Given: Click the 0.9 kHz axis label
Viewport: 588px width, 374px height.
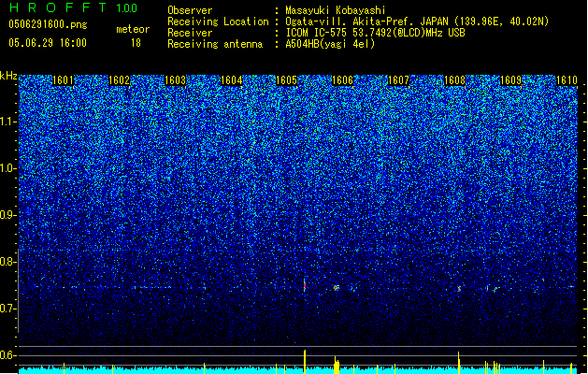Looking at the screenshot, I should [x=8, y=215].
